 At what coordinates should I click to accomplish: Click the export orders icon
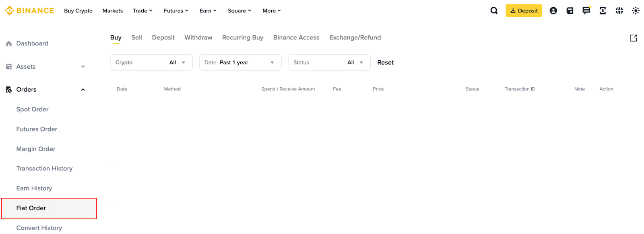point(633,38)
